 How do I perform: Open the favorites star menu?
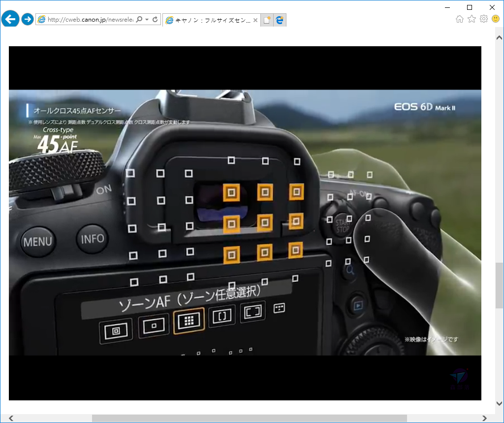(472, 19)
